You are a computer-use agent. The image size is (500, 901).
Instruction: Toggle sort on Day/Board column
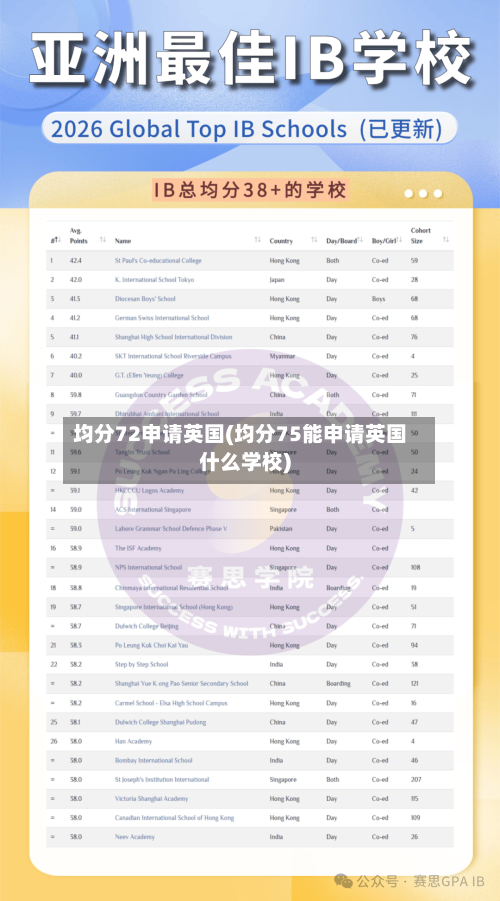click(x=360, y=240)
